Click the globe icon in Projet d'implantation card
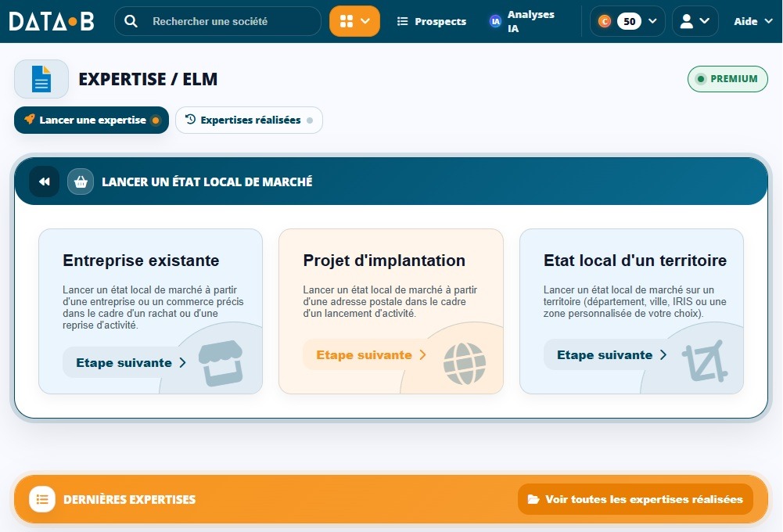Image resolution: width=783 pixels, height=532 pixels. coord(465,363)
